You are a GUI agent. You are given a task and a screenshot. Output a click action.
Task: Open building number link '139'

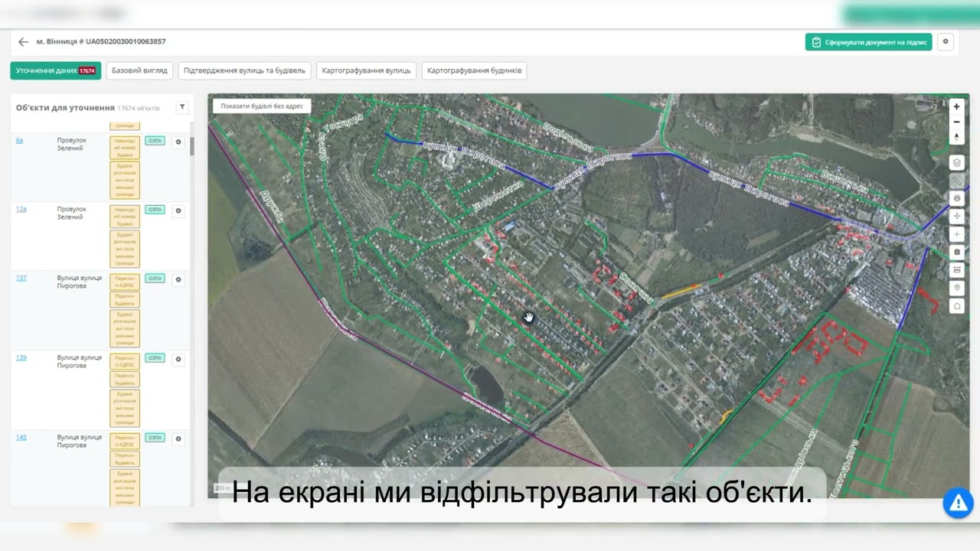[21, 357]
